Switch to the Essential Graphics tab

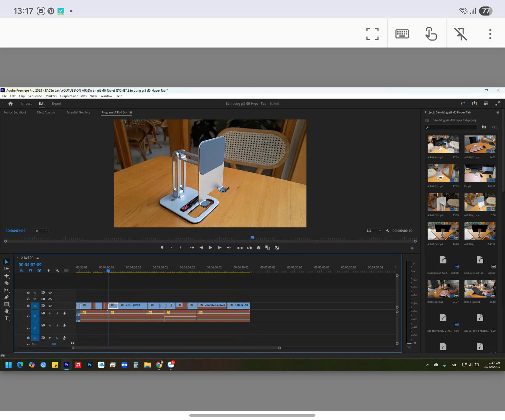(x=78, y=112)
